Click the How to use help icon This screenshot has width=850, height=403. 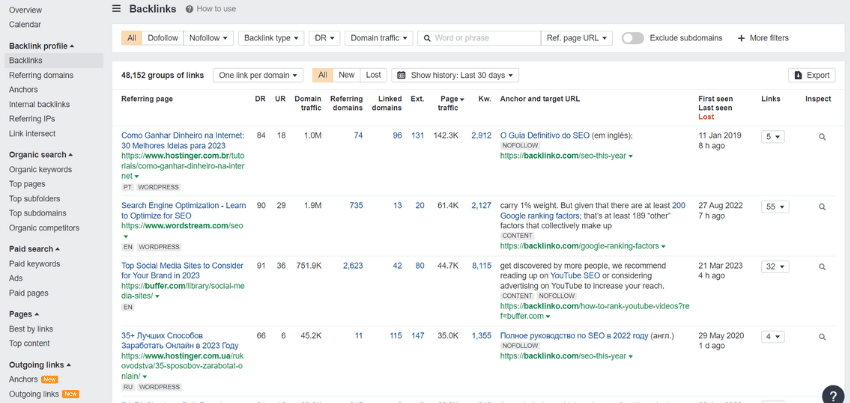coord(189,9)
